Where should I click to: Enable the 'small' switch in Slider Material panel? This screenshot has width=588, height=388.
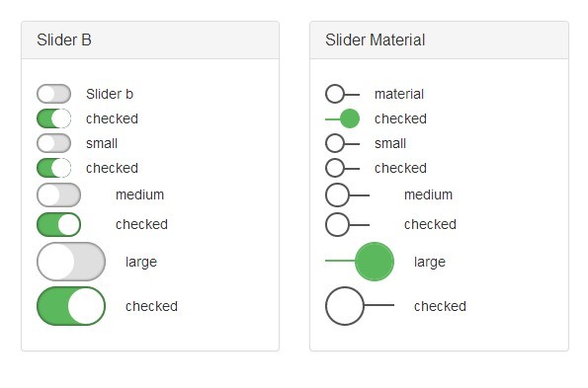(x=342, y=143)
